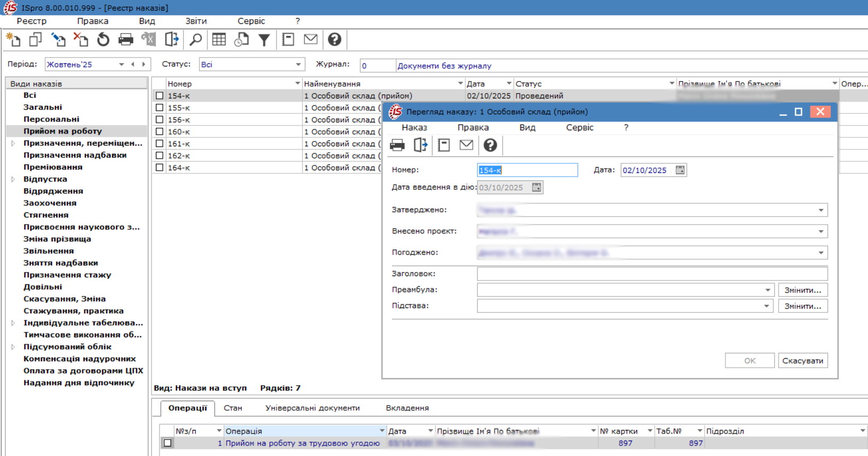Open the Звіти menu

(196, 21)
